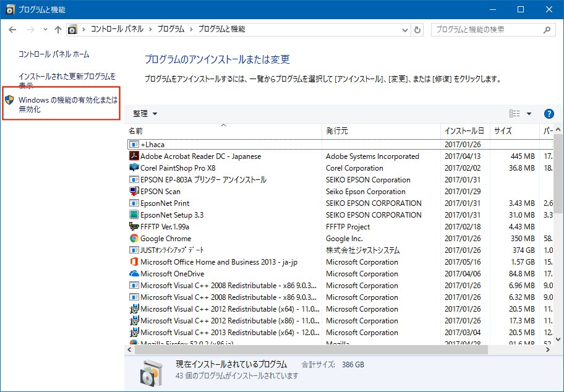Screen dimensions: 564x392
Task: Click the vertical scrollbar down arrow
Action: tap(558, 339)
